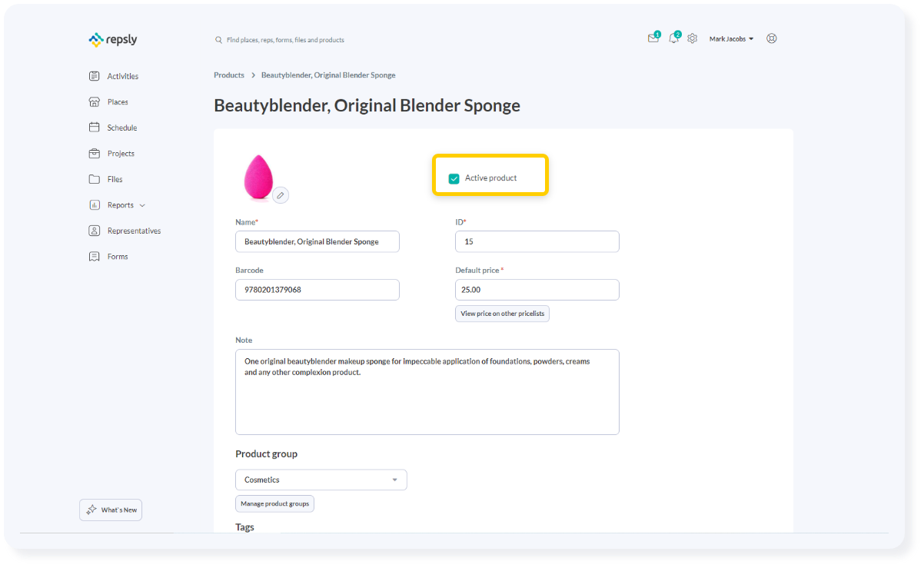924x568 pixels.
Task: Click the ID input field
Action: tap(537, 241)
